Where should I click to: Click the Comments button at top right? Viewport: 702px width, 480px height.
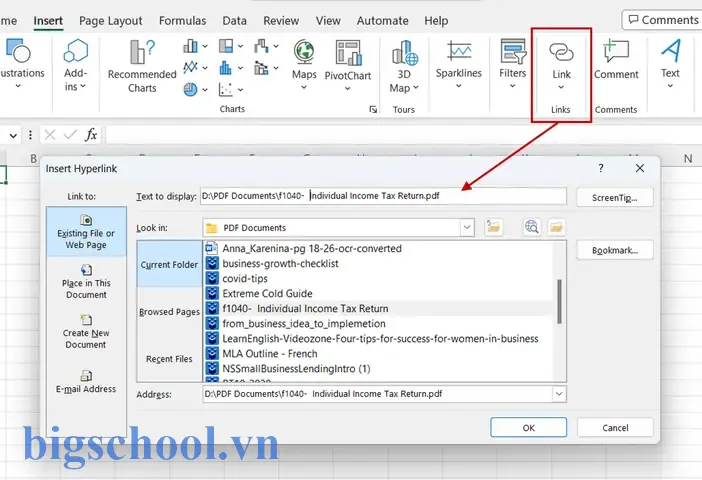pyautogui.click(x=663, y=20)
